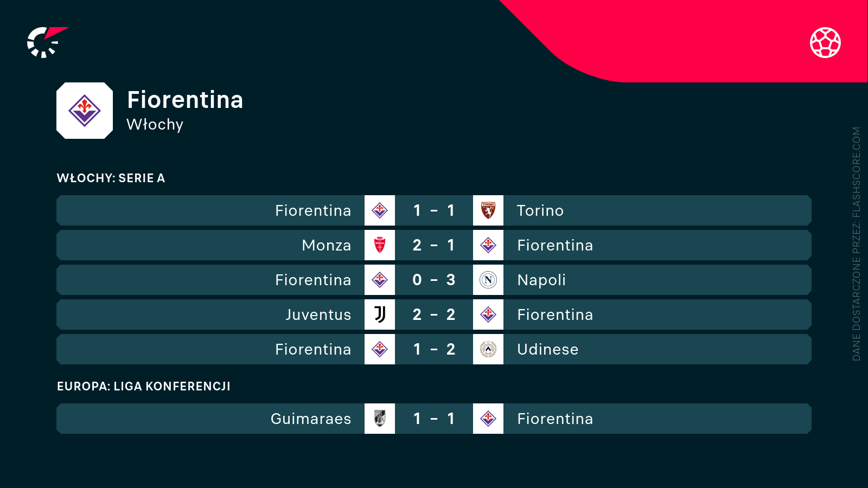Open the Juventus 2 - 2 score
The width and height of the screenshot is (868, 488).
tap(434, 314)
